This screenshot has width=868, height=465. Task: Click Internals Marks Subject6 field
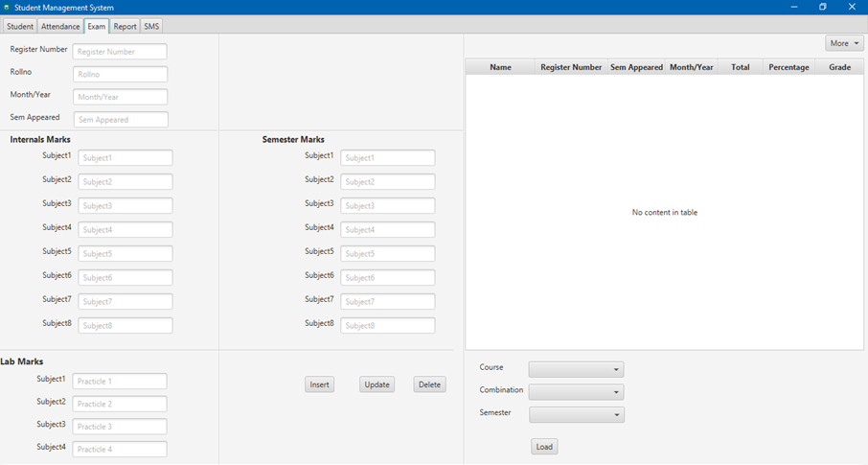coord(126,278)
